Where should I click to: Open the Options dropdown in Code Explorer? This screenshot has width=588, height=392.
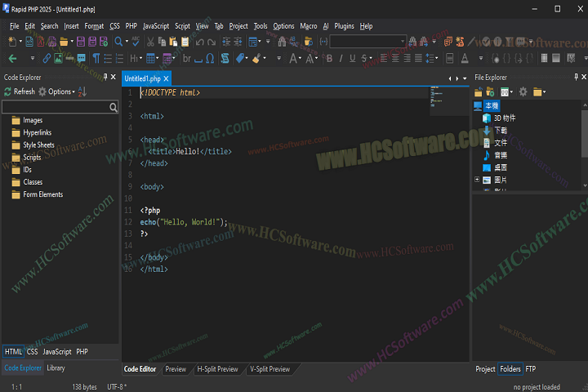tap(57, 91)
